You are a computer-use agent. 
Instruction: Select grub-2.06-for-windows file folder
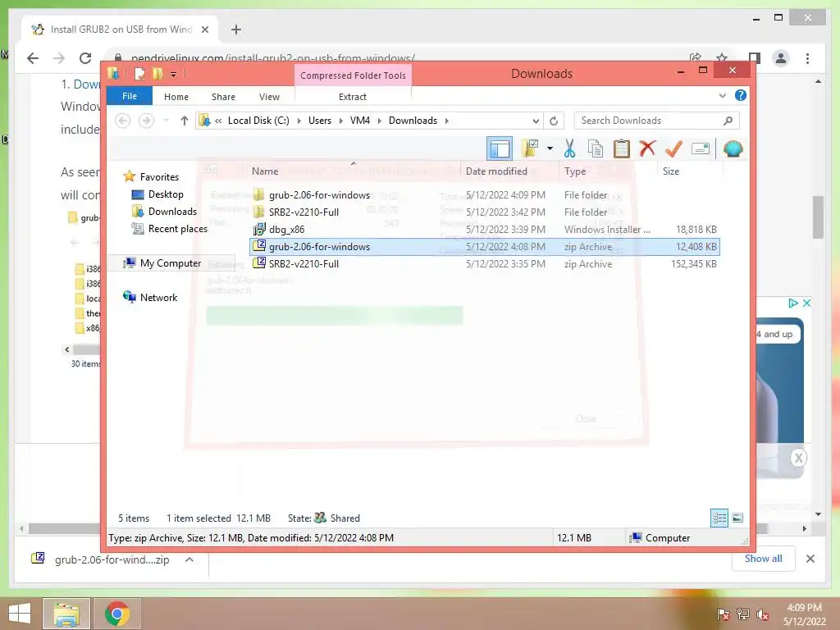tap(484, 195)
